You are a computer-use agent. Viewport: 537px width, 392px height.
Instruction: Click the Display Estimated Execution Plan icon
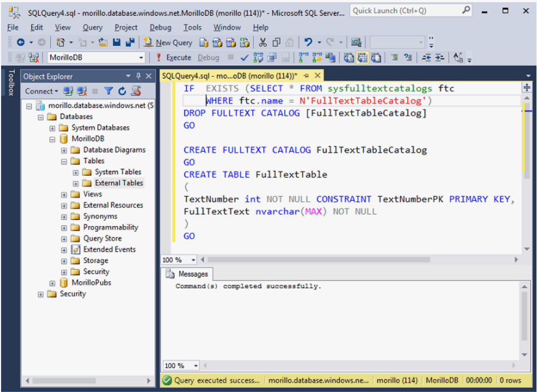click(258, 57)
